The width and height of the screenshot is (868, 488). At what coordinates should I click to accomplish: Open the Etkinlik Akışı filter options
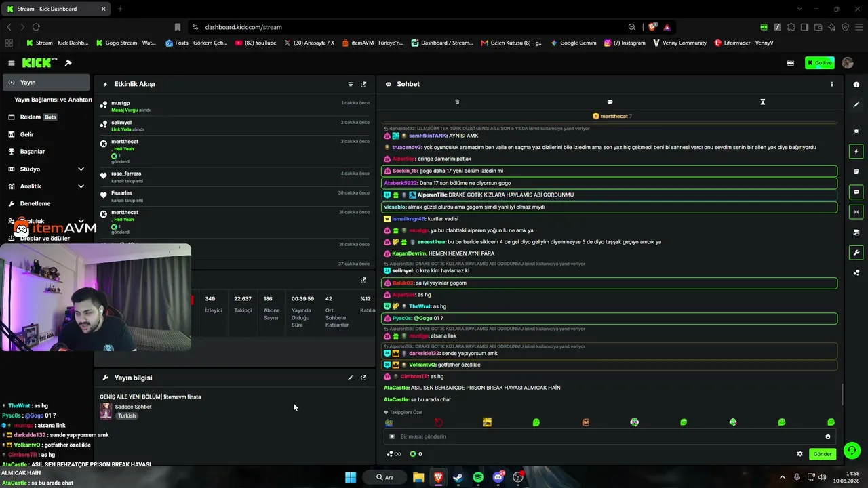(351, 84)
